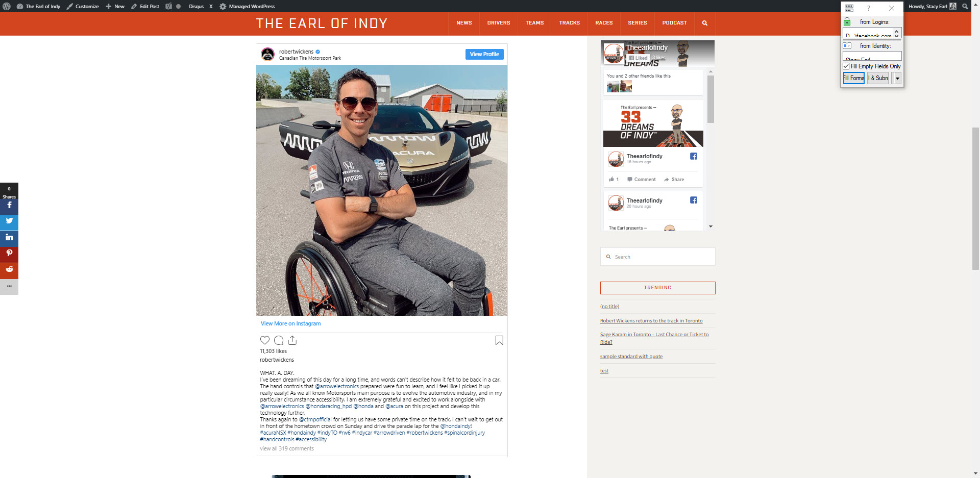980x478 pixels.
Task: Focus the sidebar Search input field
Action: click(x=658, y=257)
